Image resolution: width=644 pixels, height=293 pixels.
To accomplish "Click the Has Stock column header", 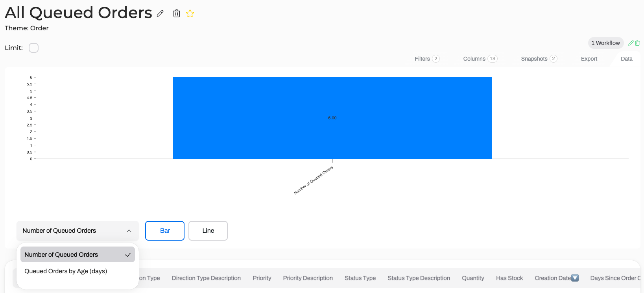I will (509, 278).
